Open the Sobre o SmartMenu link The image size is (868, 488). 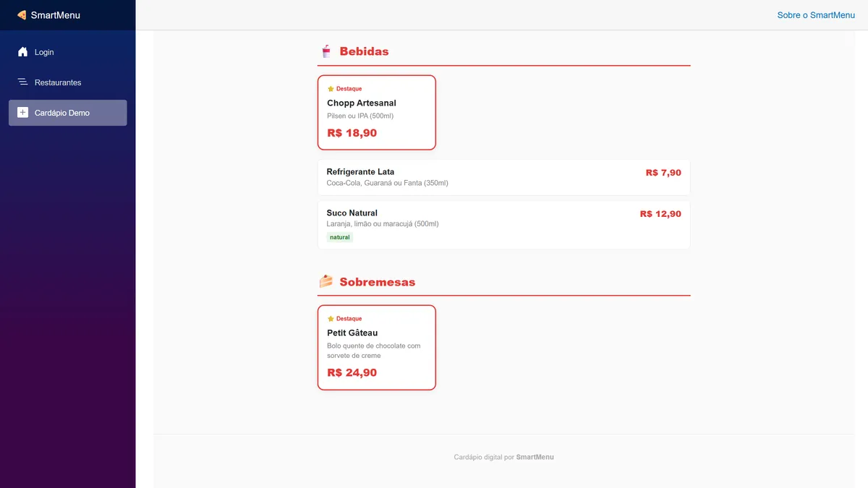816,15
